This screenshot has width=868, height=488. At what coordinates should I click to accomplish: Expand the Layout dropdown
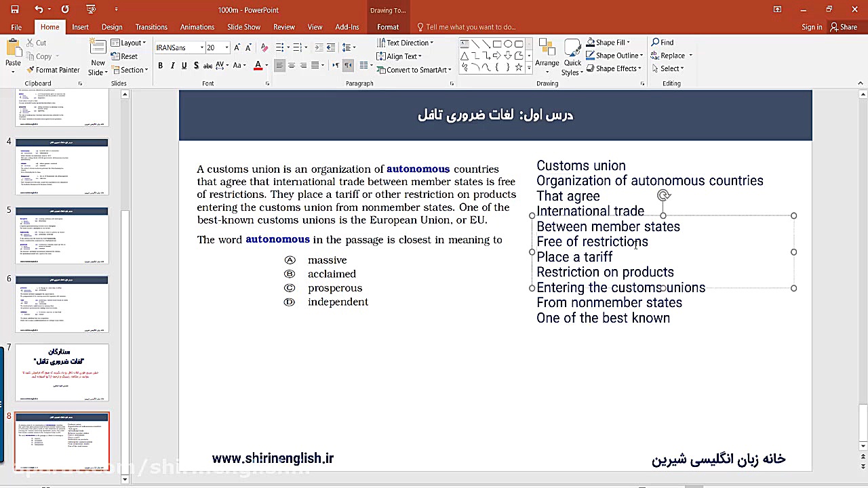(128, 43)
